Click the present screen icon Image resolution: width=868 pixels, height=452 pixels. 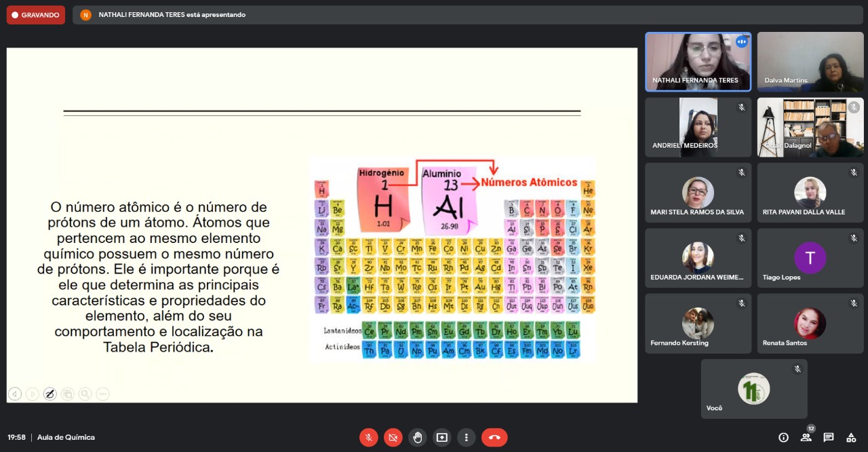(x=442, y=438)
